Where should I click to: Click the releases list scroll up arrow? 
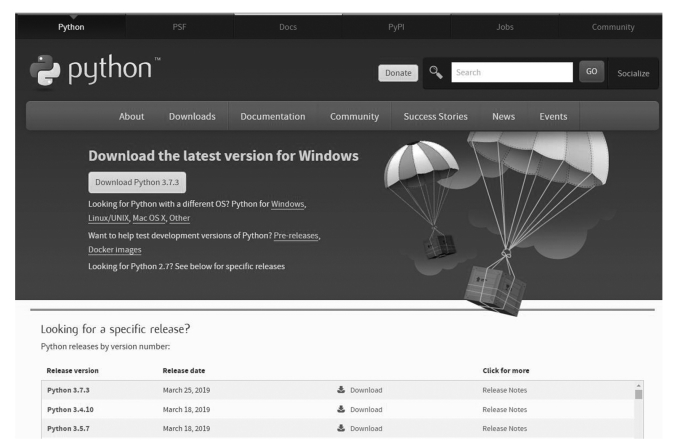click(x=638, y=386)
